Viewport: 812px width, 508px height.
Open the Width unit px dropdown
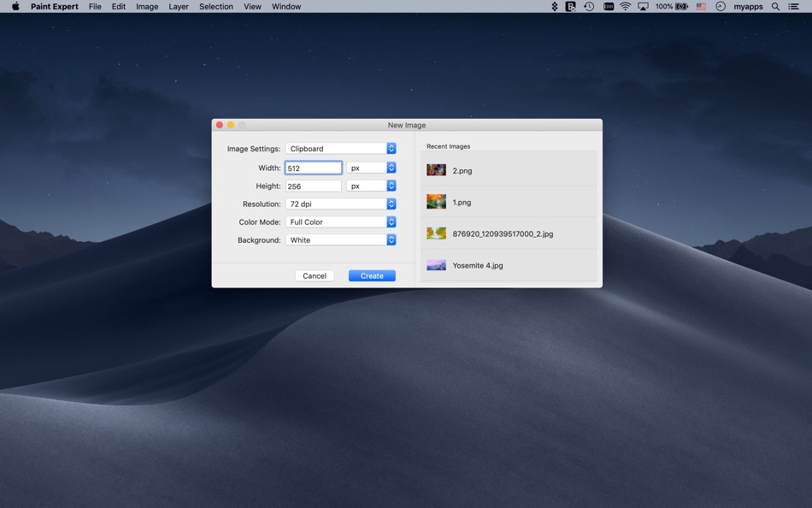click(x=371, y=168)
